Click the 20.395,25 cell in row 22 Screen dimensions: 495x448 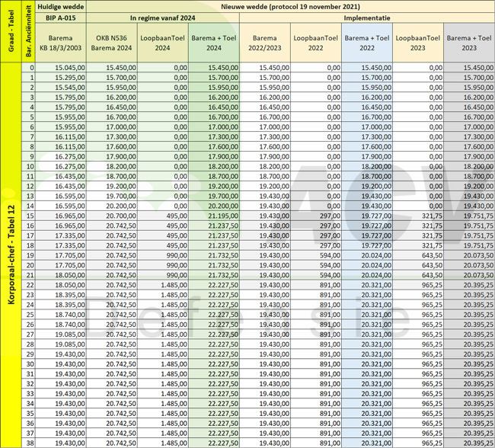tap(469, 285)
